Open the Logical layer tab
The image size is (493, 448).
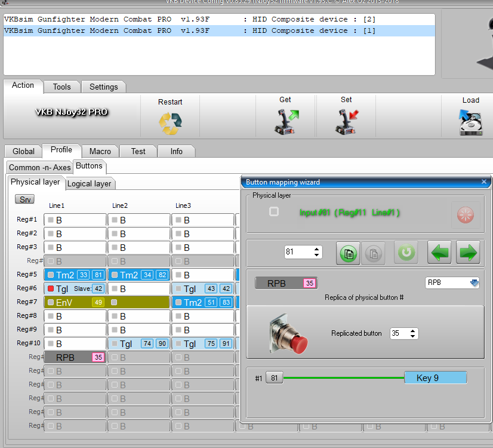pyautogui.click(x=89, y=183)
